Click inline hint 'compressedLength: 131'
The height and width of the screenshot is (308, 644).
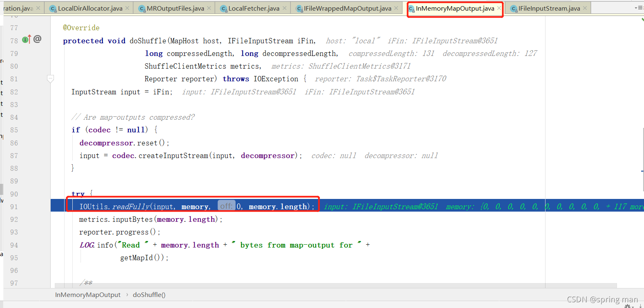coord(391,54)
